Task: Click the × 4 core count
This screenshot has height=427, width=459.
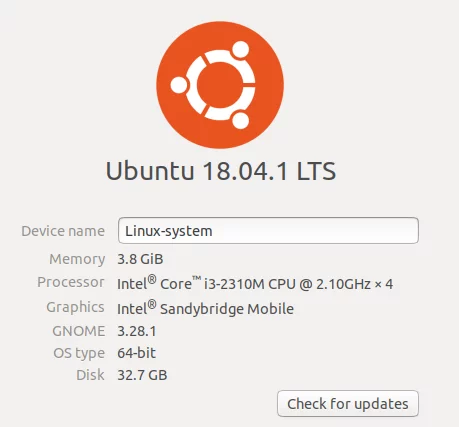Action: click(384, 284)
